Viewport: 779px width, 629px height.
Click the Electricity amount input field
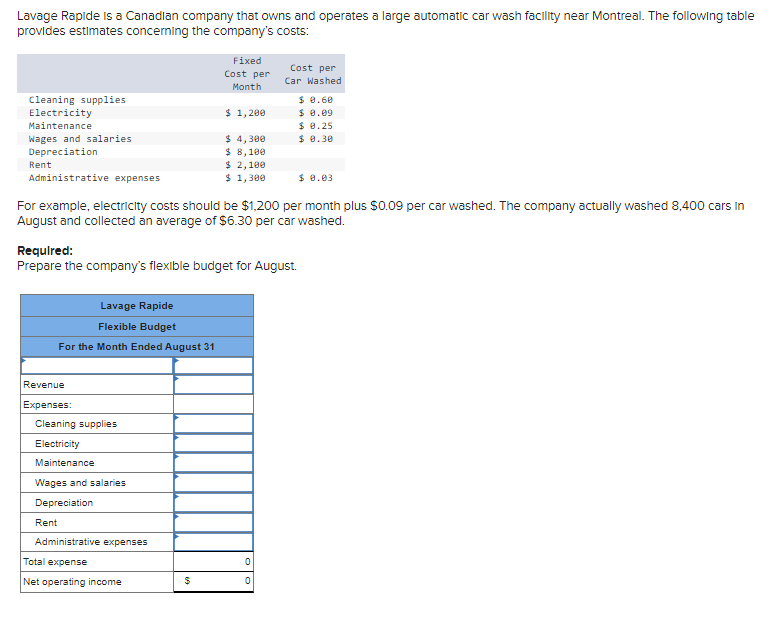[213, 443]
